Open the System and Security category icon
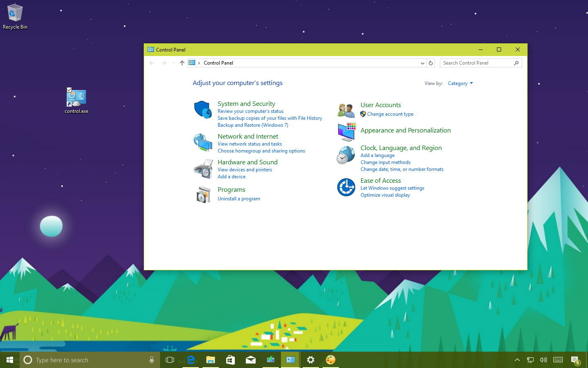 pyautogui.click(x=203, y=110)
